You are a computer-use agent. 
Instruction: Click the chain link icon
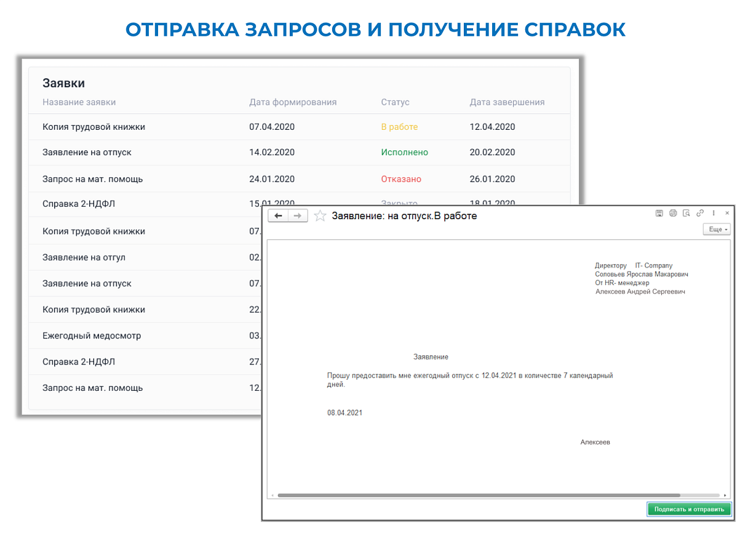coord(700,213)
